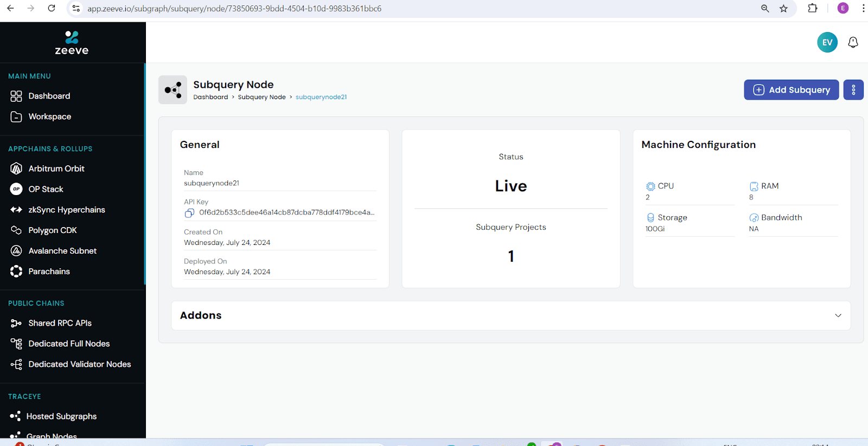Click the Dashboard breadcrumb link
This screenshot has width=868, height=446.
[210, 97]
